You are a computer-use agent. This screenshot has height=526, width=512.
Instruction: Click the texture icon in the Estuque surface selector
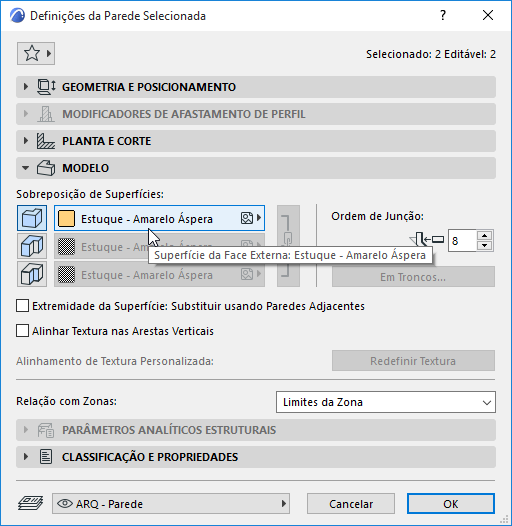pyautogui.click(x=247, y=218)
